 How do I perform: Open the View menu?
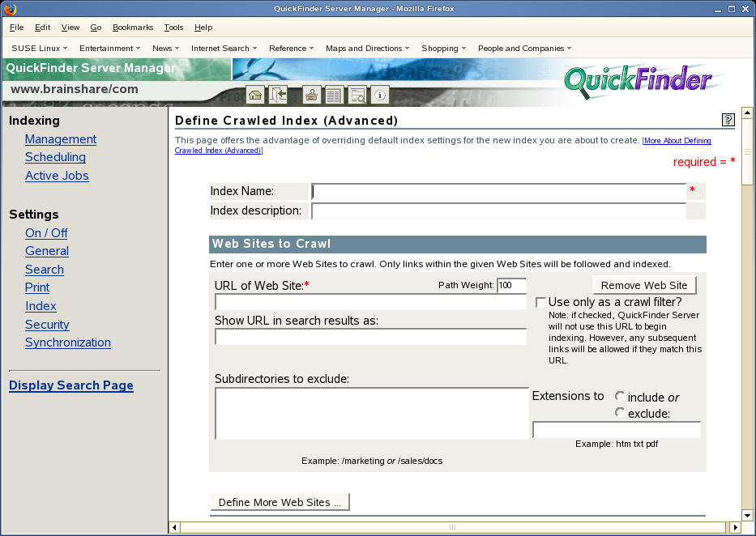70,28
